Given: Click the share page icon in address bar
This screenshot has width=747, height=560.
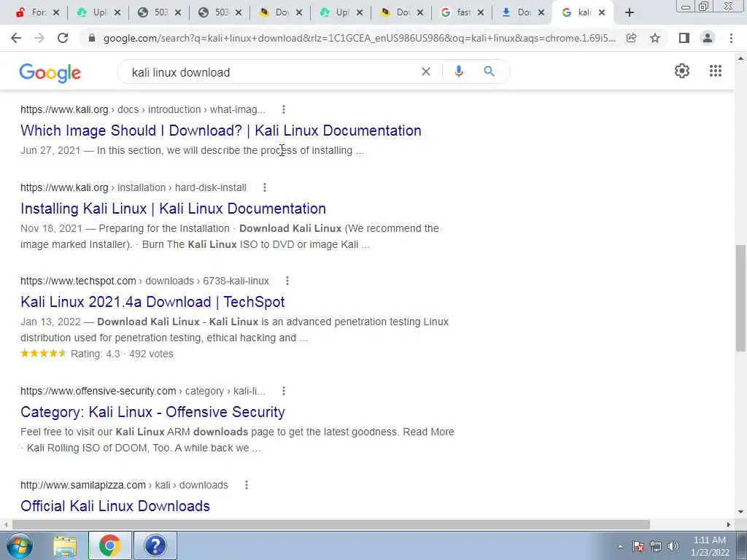Looking at the screenshot, I should click(x=631, y=38).
